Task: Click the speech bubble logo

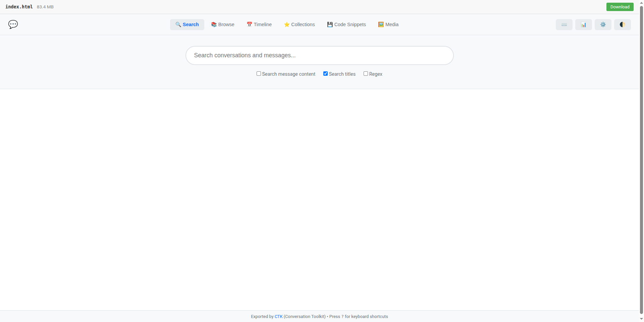Action: [13, 24]
